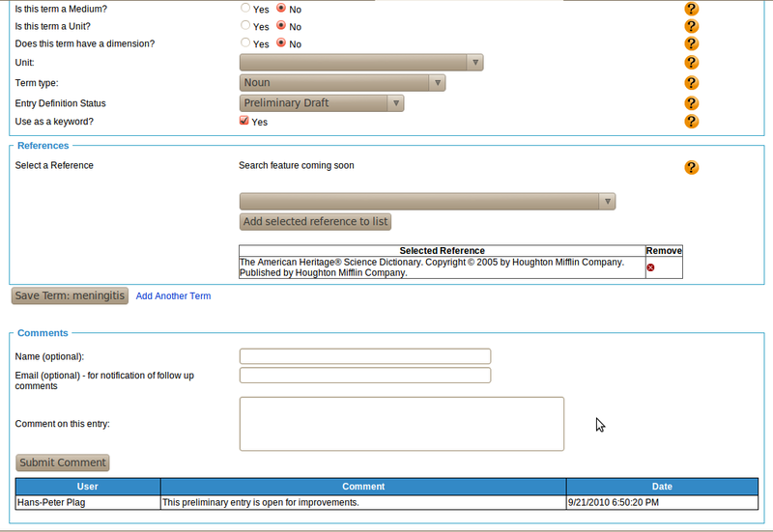Click help icon for 'Use as a keyword?'
Screen dimensions: 773x532
(x=691, y=122)
